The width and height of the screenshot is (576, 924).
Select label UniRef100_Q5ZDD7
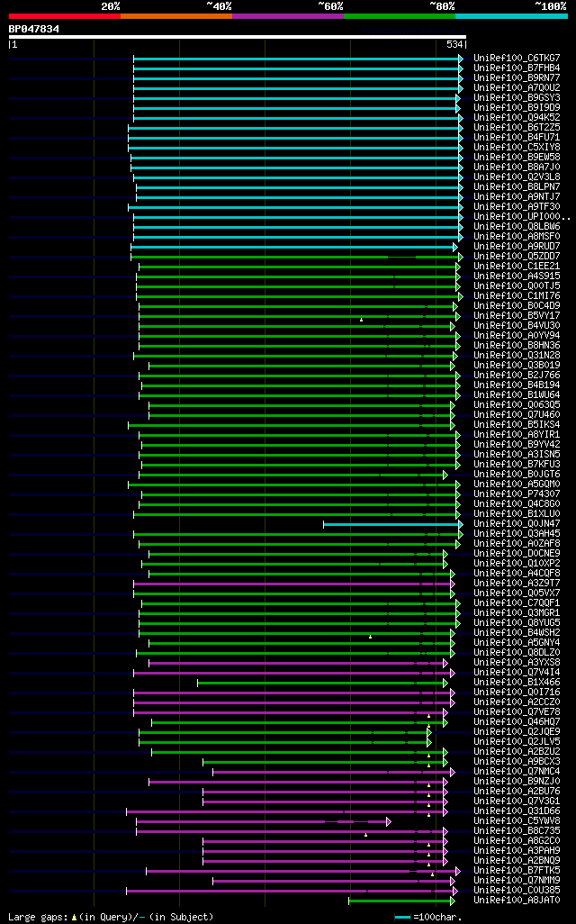517,257
